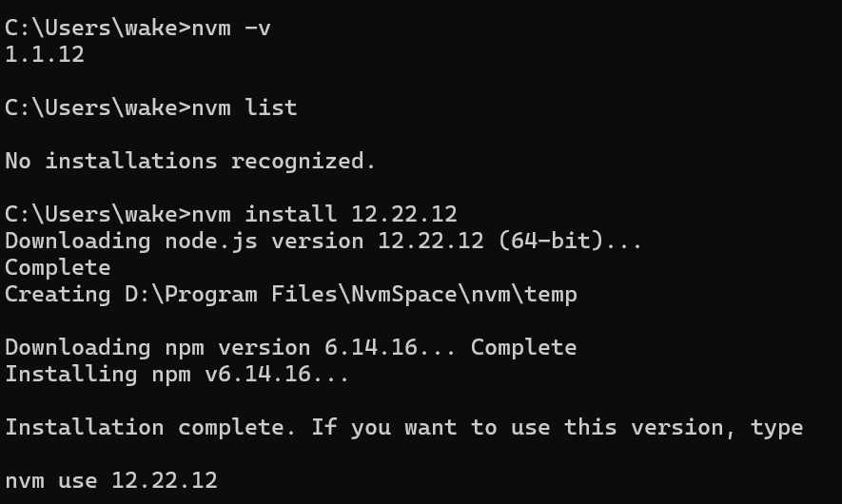Click the "nvm install 12.22.12" command text

[324, 214]
